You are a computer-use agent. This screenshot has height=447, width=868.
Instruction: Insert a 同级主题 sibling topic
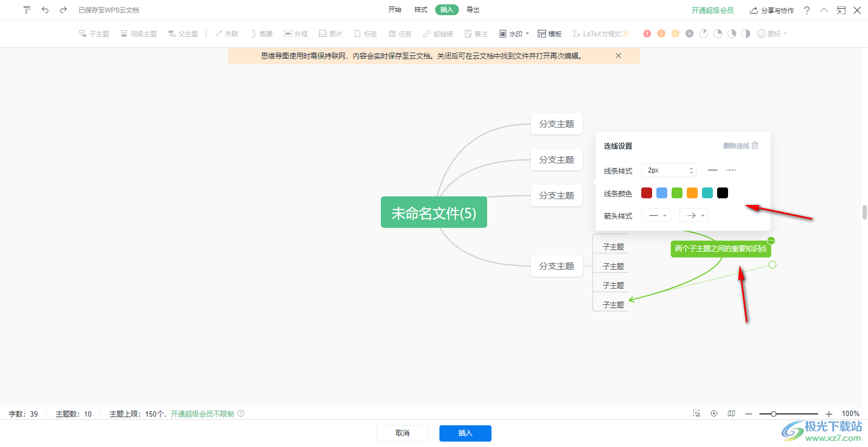point(139,34)
